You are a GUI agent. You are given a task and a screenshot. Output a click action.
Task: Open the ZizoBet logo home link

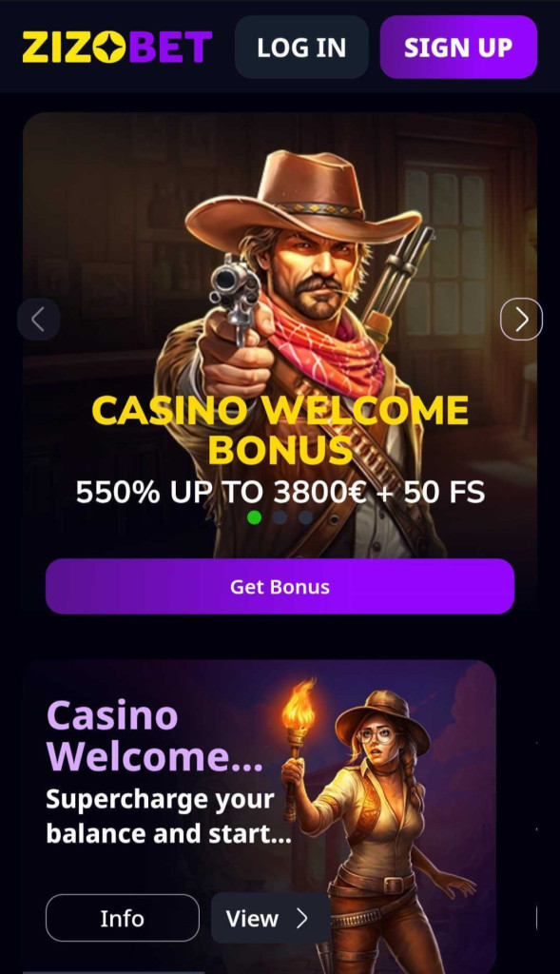pyautogui.click(x=117, y=48)
